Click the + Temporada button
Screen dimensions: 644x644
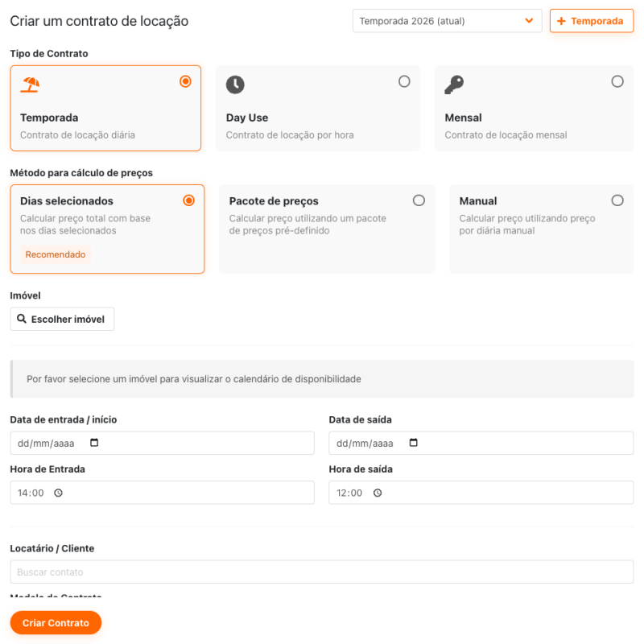coord(592,21)
